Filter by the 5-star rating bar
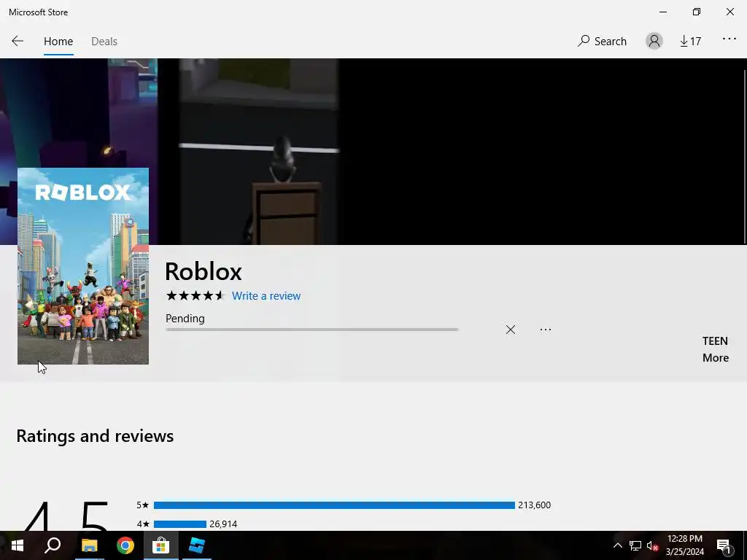 (334, 505)
